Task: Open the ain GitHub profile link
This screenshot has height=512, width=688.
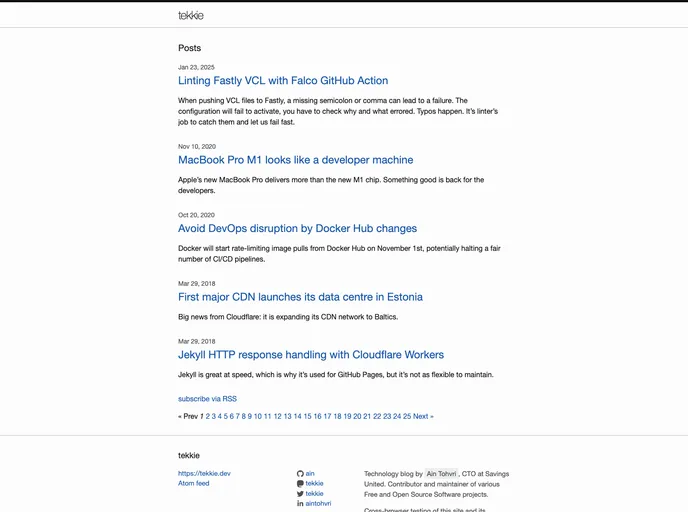Action: pyautogui.click(x=310, y=473)
